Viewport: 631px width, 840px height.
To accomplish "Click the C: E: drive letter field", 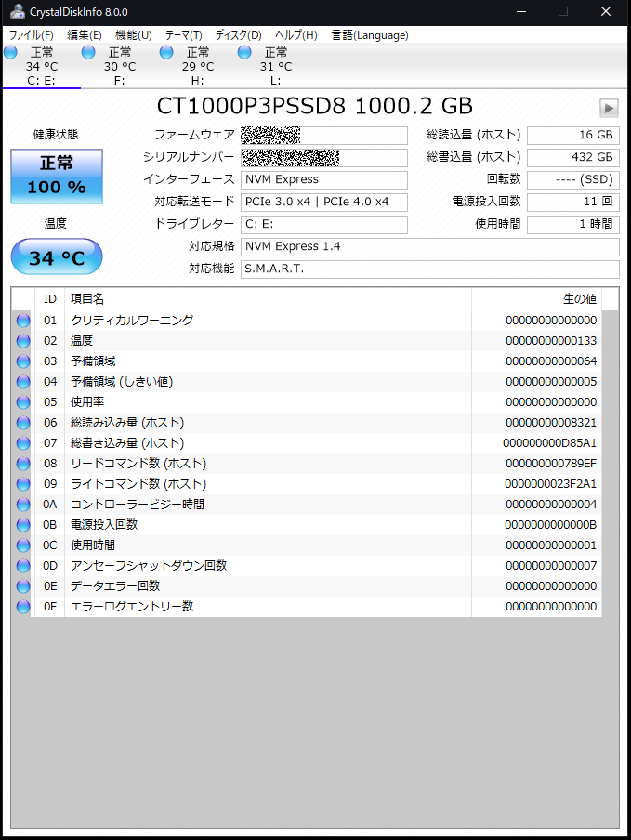I will (324, 225).
